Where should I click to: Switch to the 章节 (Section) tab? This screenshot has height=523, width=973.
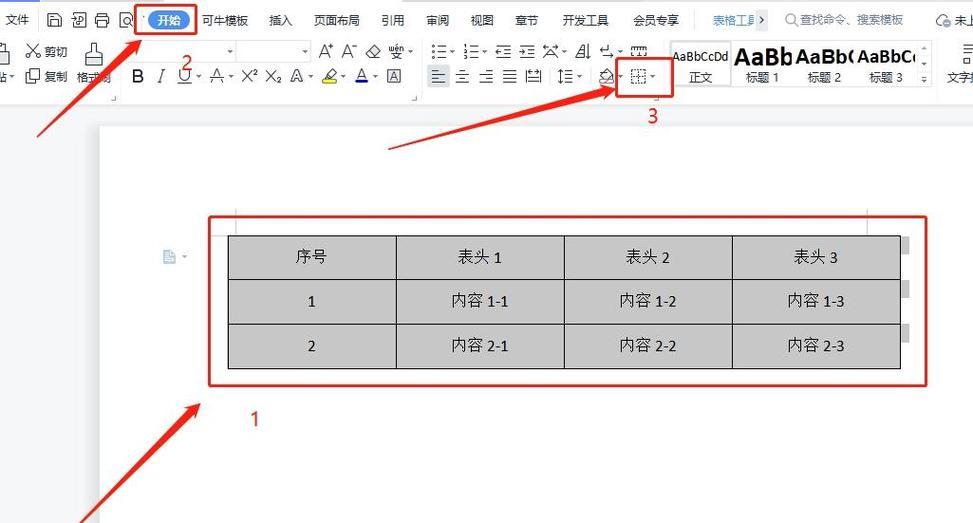[x=527, y=20]
